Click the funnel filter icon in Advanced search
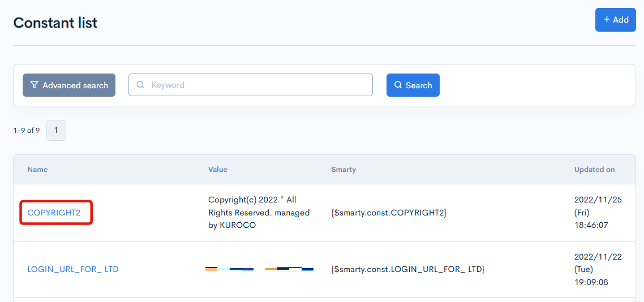This screenshot has height=302, width=644. pyautogui.click(x=35, y=85)
